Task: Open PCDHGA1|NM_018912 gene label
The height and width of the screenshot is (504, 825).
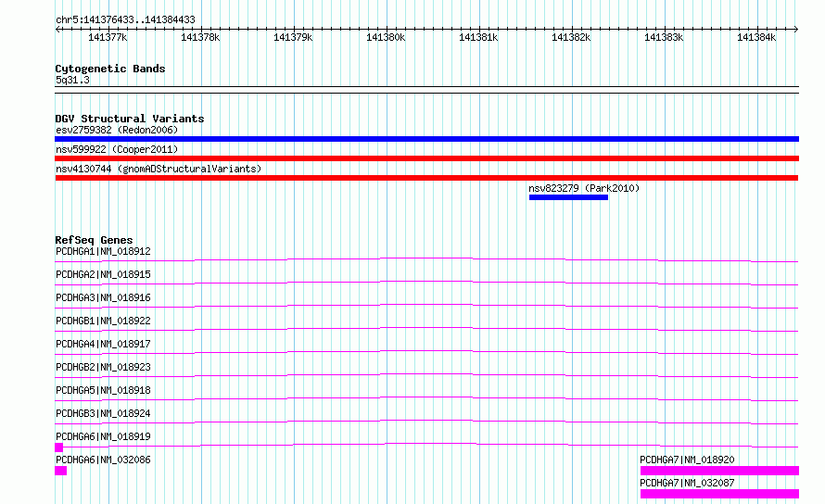Action: click(103, 251)
